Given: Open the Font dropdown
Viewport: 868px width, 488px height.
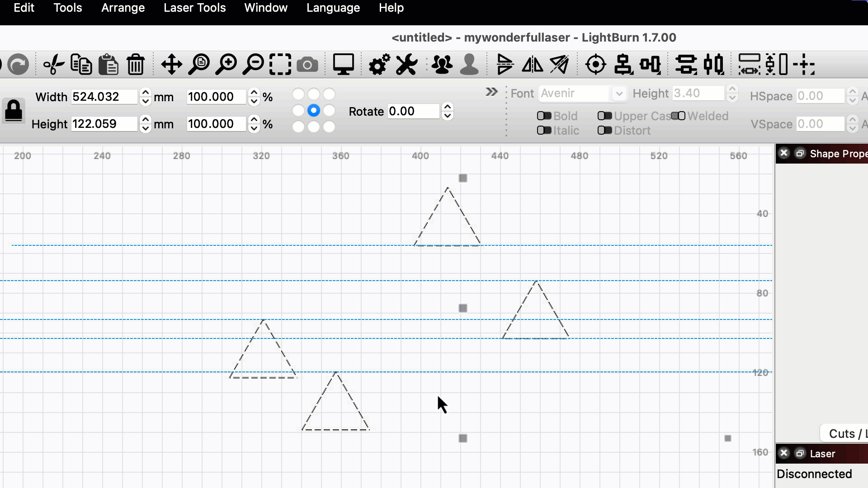Looking at the screenshot, I should 619,94.
